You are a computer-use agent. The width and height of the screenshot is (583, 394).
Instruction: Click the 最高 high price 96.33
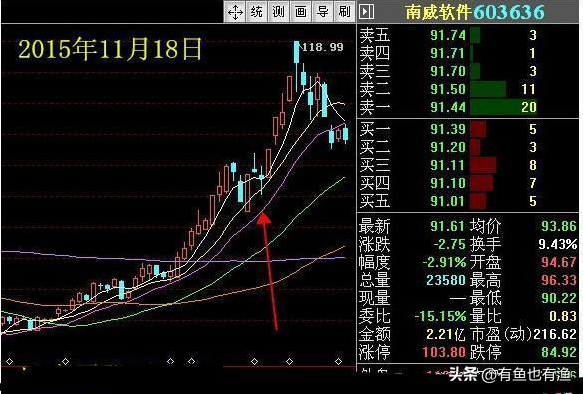click(x=558, y=280)
